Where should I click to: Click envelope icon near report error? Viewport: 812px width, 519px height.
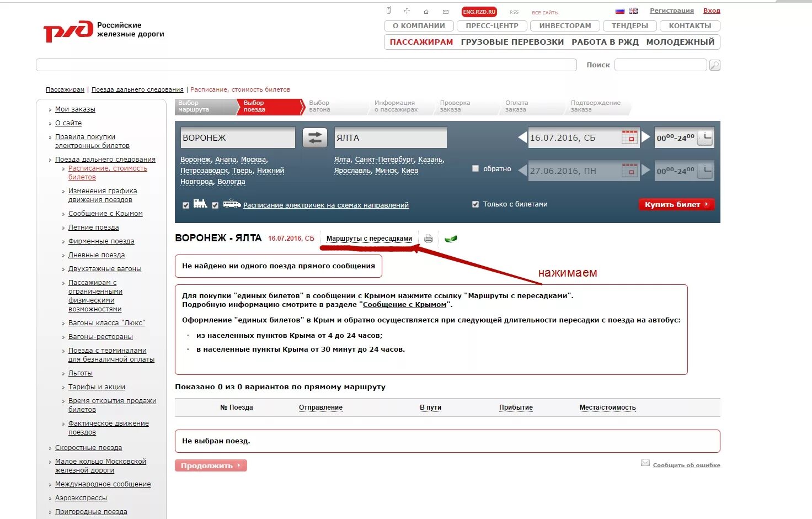[x=645, y=463]
